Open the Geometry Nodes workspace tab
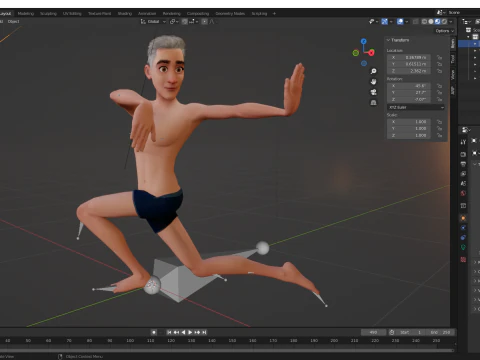 point(230,13)
